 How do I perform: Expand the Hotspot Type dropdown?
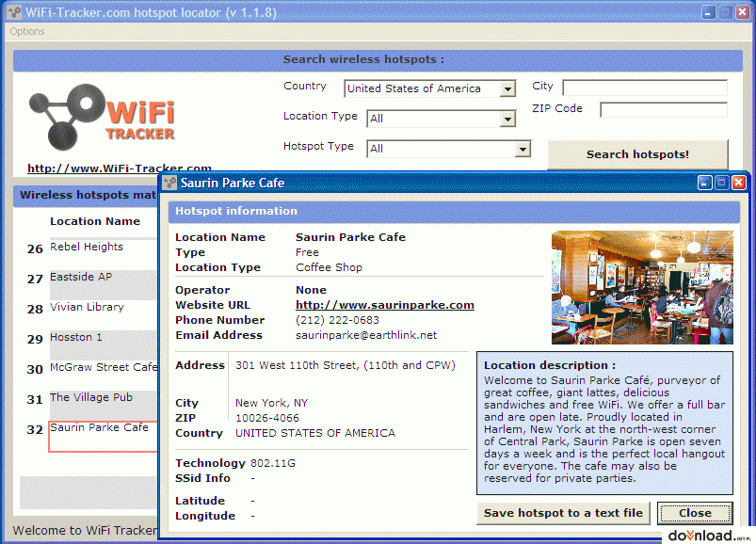(523, 150)
